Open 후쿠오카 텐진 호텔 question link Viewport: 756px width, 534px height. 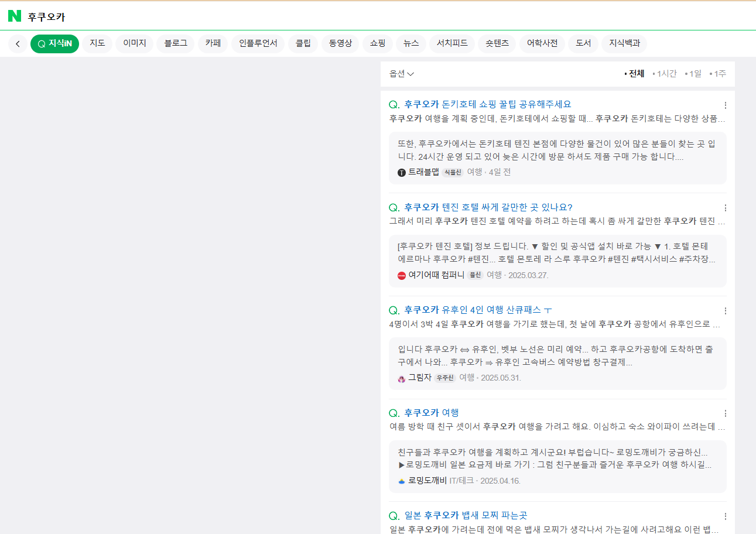[488, 207]
